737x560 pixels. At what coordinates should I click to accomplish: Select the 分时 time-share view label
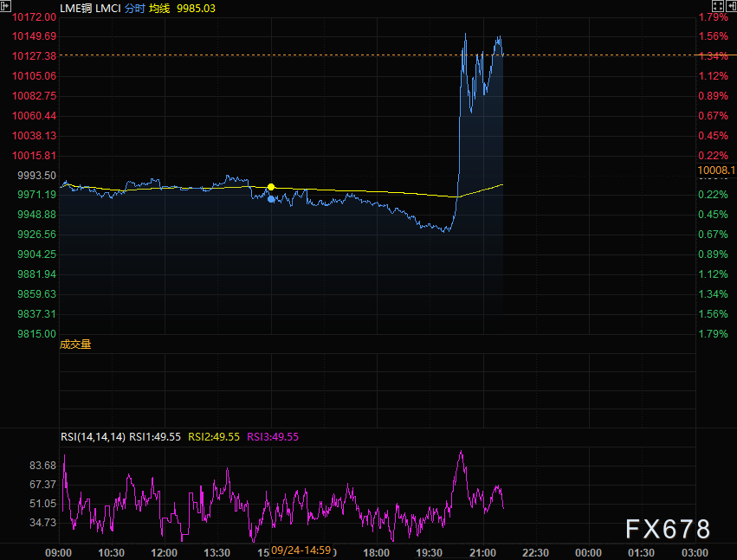click(135, 8)
